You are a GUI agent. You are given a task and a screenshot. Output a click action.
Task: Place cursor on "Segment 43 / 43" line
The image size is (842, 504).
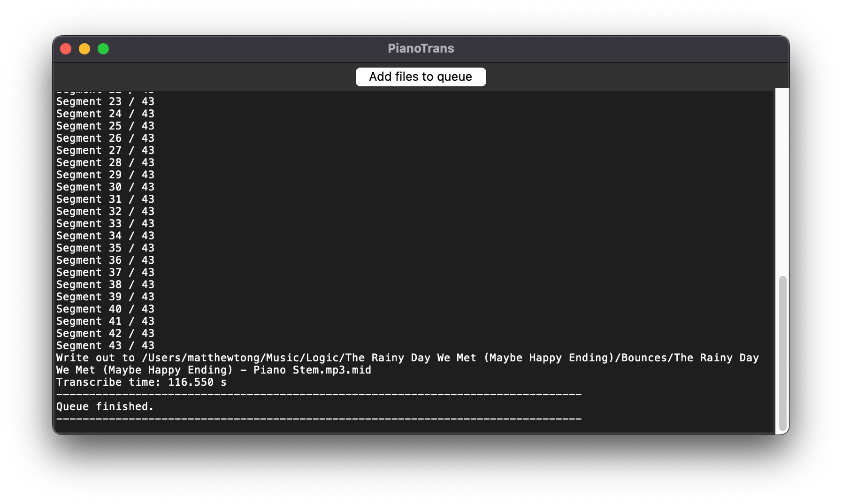(105, 346)
